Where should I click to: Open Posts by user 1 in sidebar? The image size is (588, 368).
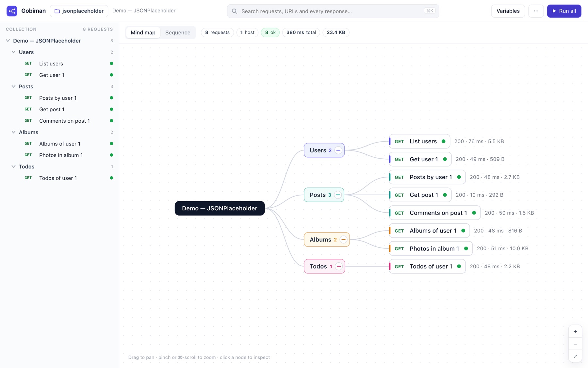(x=59, y=98)
